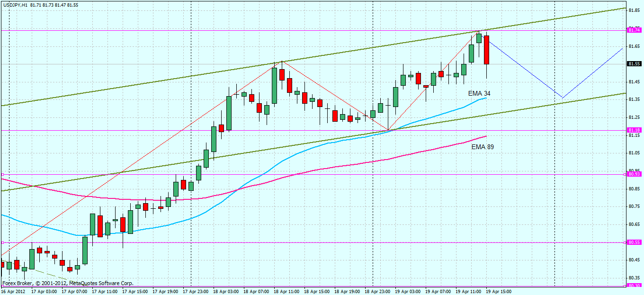Click the magenta 81.74 price level tag
Viewport: 644px width, 295px height.
coord(635,30)
